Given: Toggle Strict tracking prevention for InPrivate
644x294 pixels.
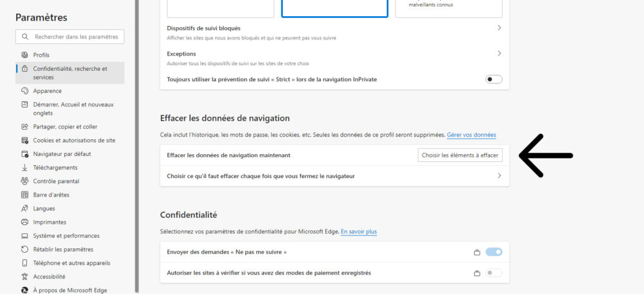Looking at the screenshot, I should [493, 79].
